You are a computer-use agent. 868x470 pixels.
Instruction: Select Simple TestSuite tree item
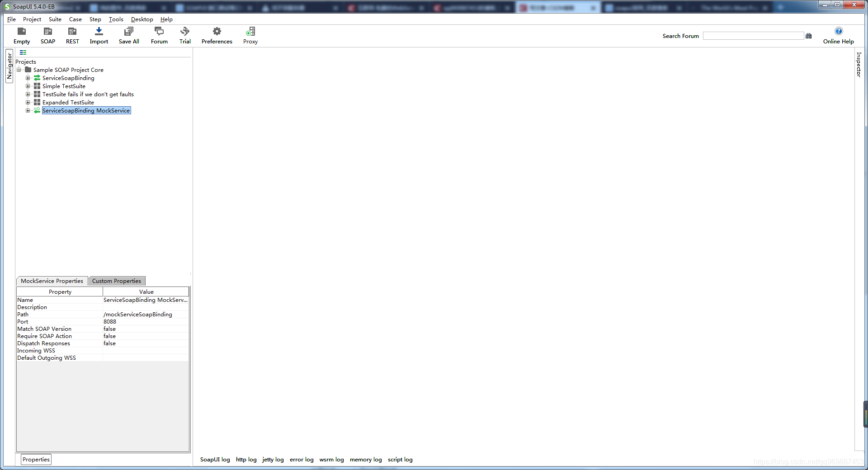[x=64, y=86]
